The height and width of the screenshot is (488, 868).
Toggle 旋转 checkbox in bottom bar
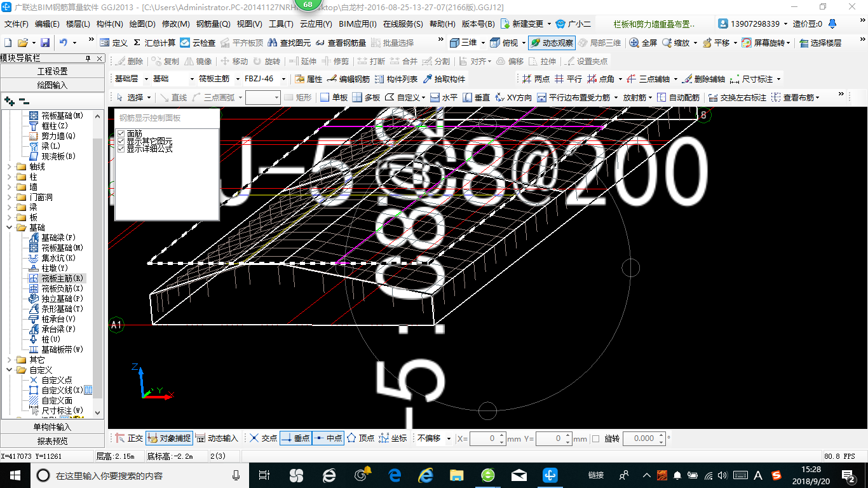coord(595,438)
